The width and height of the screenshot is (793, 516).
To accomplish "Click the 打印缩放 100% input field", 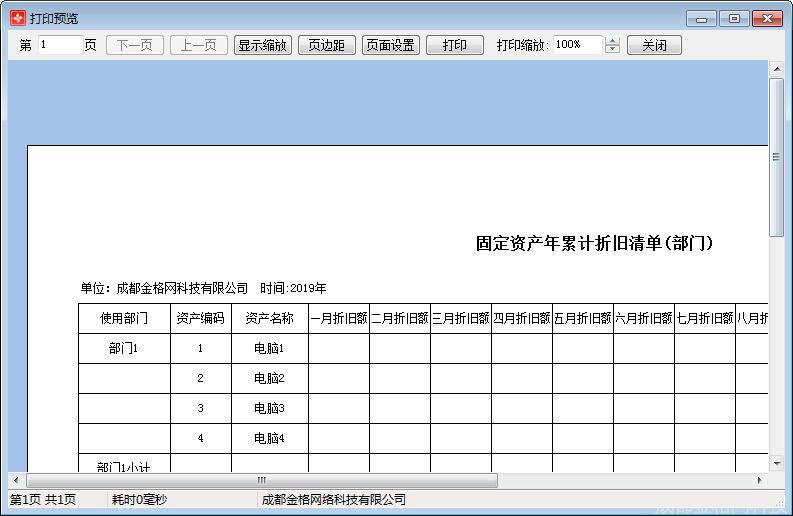I will [x=578, y=45].
